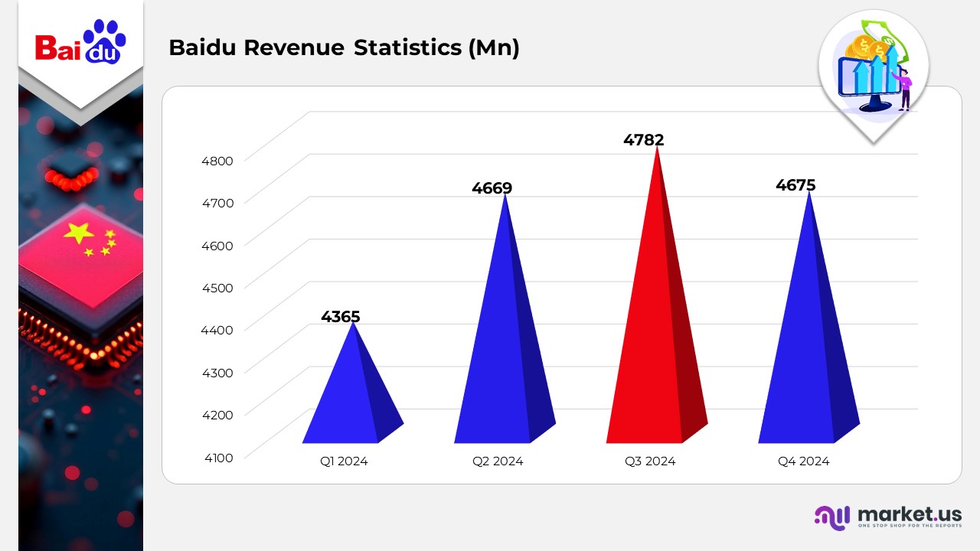The width and height of the screenshot is (980, 551).
Task: Click the 4365 data label
Action: [x=340, y=316]
